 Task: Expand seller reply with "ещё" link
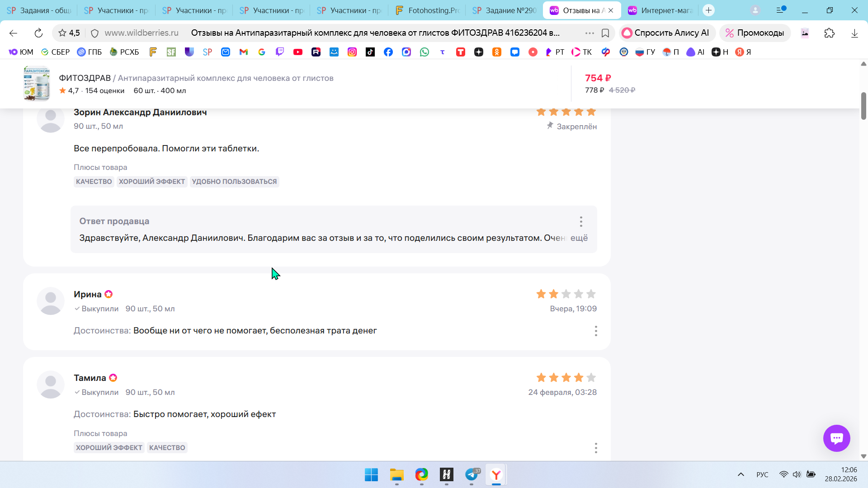[579, 238]
